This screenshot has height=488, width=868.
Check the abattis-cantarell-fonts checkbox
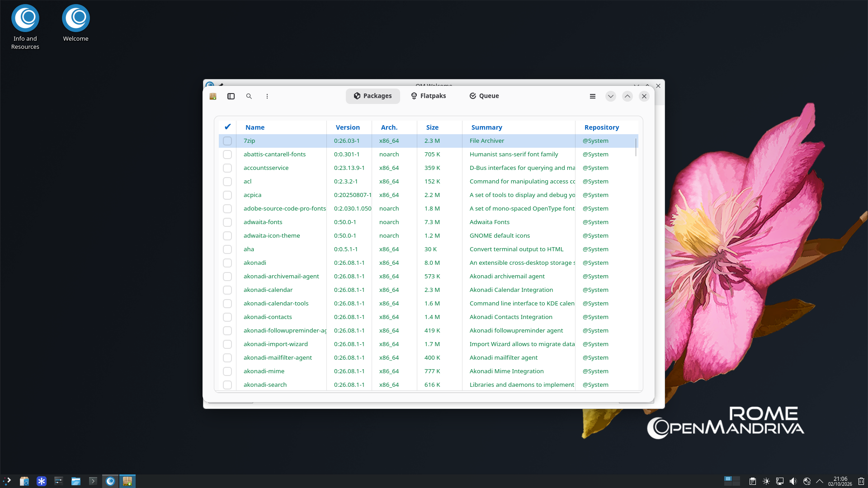click(227, 155)
